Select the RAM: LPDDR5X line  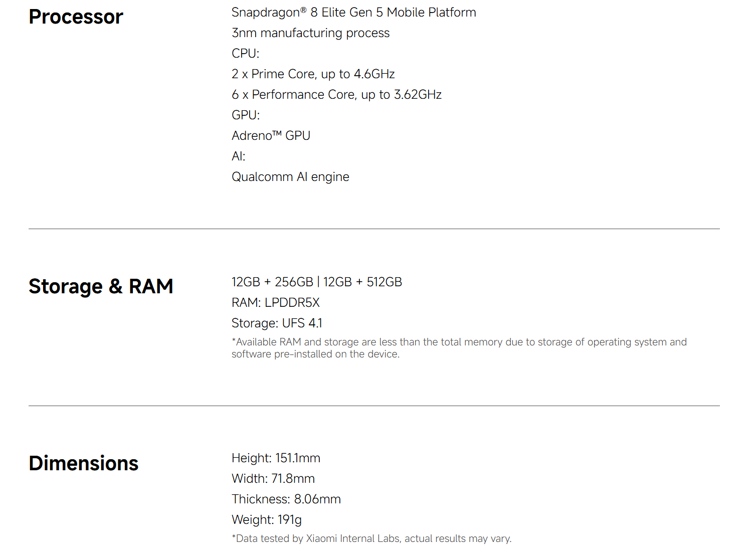coord(275,303)
